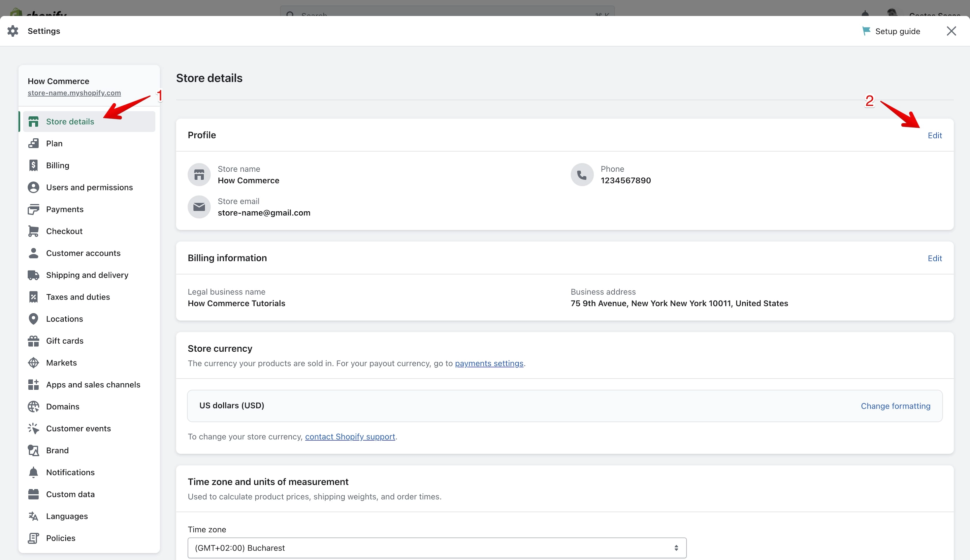Select Languages in sidebar
This screenshot has height=560, width=970.
[x=89, y=516]
